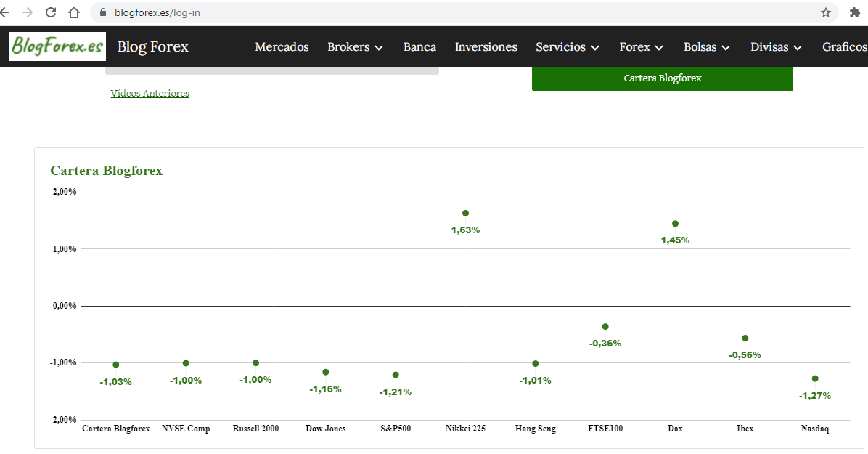
Task: Open the extensions puzzle icon
Action: point(855,12)
